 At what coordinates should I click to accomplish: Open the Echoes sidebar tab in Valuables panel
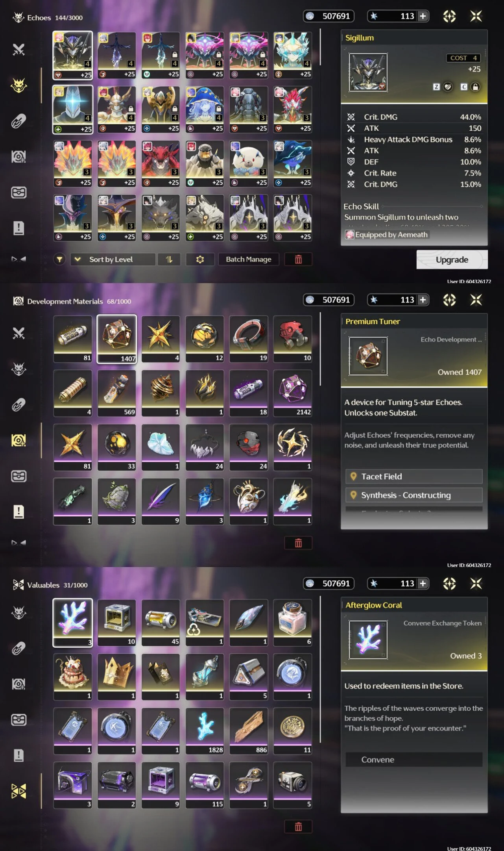(x=18, y=612)
